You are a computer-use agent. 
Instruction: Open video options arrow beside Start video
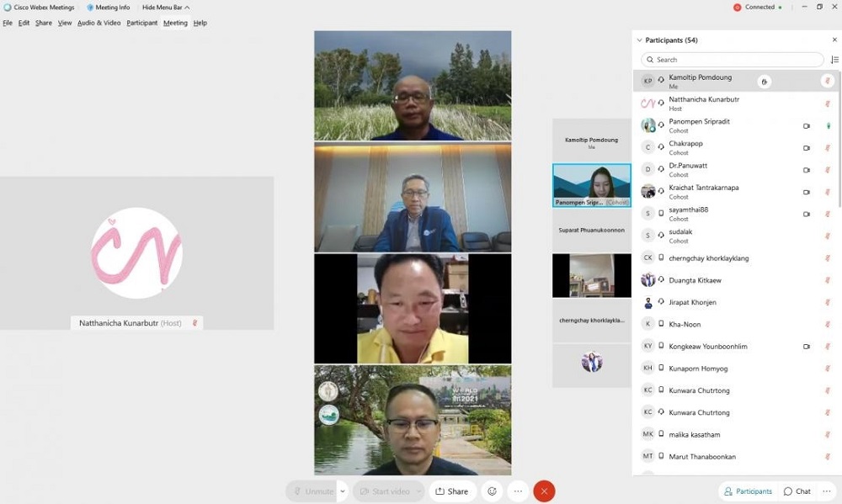coord(419,491)
